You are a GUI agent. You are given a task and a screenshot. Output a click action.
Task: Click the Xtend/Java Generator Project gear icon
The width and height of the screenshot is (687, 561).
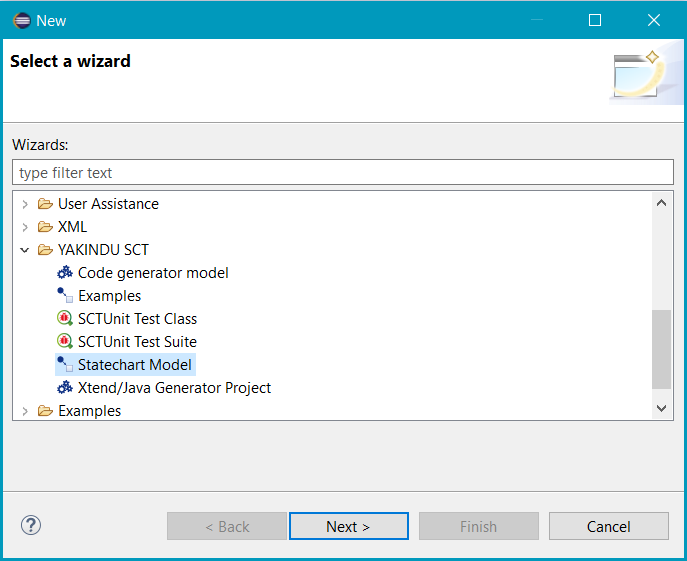pos(65,387)
